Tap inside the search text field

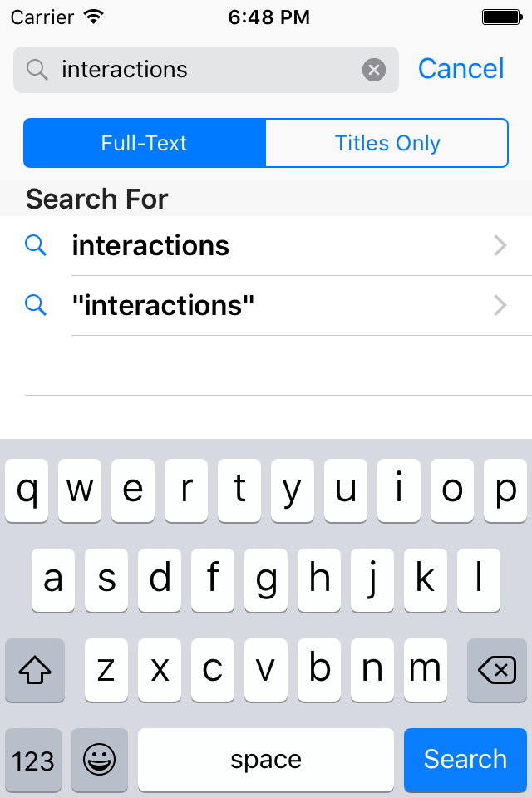point(208,70)
